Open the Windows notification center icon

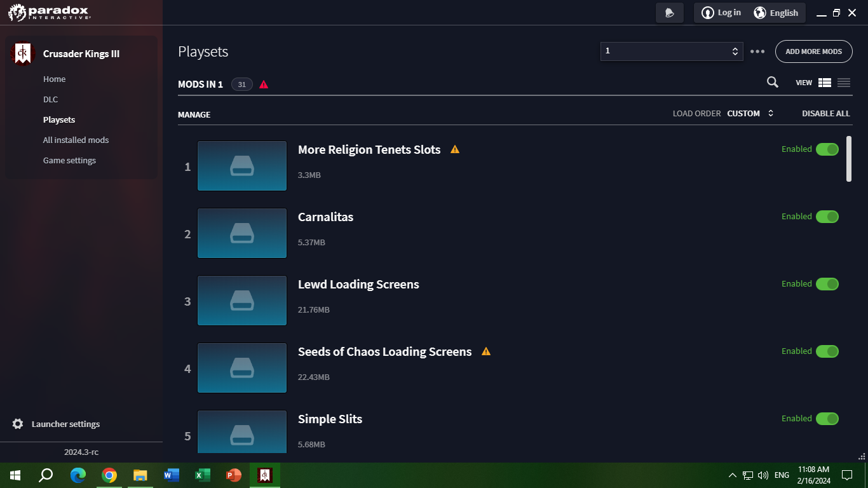[846, 475]
